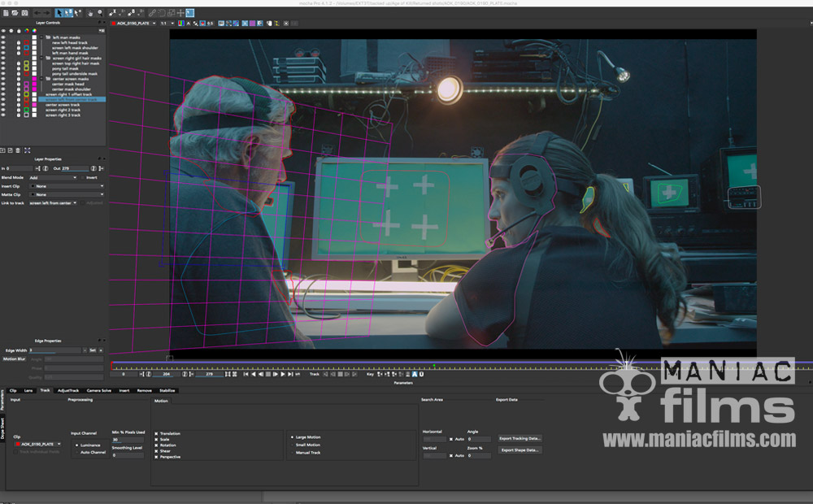The height and width of the screenshot is (504, 813).
Task: Toggle the Shear motion checkbox
Action: point(156,451)
